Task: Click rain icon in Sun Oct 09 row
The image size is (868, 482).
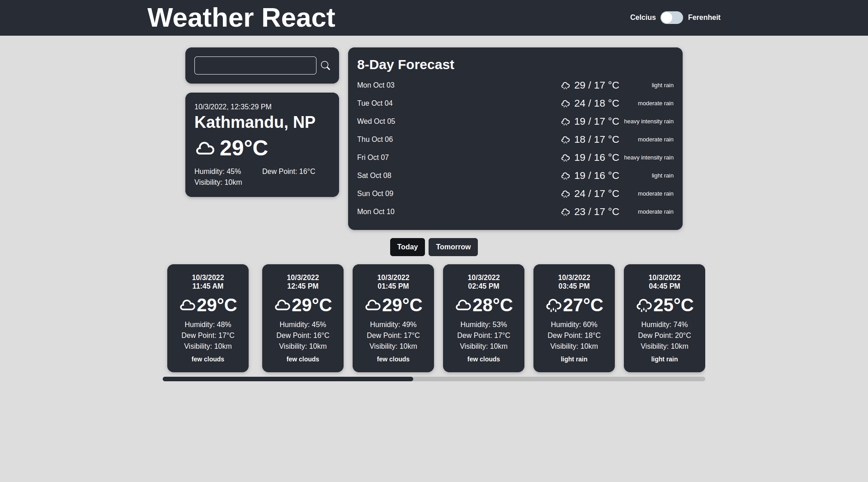Action: 566,194
